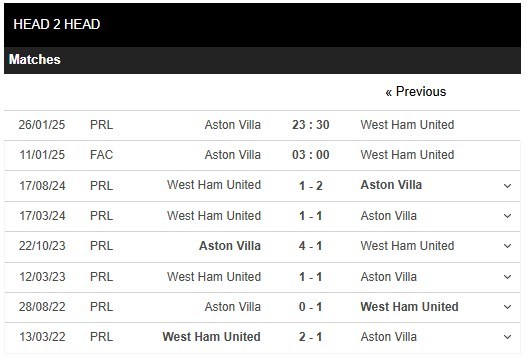Open the 1 - 2 score from 17/08/24
Image resolution: width=527 pixels, height=362 pixels.
(x=311, y=186)
